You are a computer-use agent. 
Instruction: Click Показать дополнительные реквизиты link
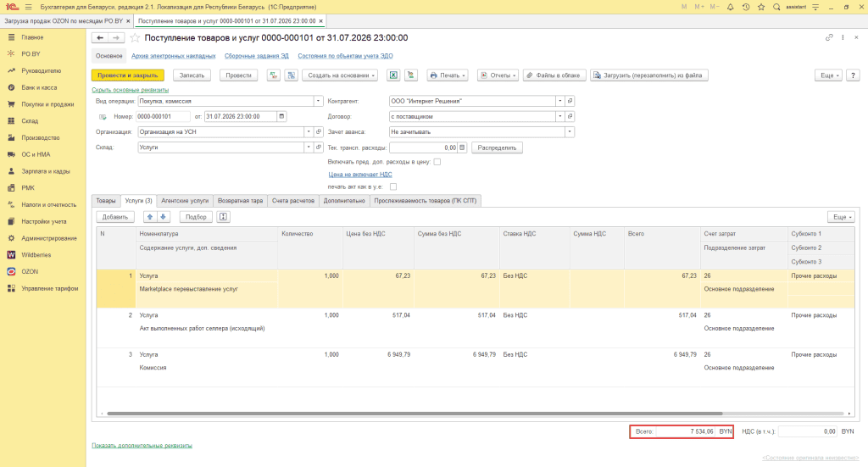coord(142,446)
